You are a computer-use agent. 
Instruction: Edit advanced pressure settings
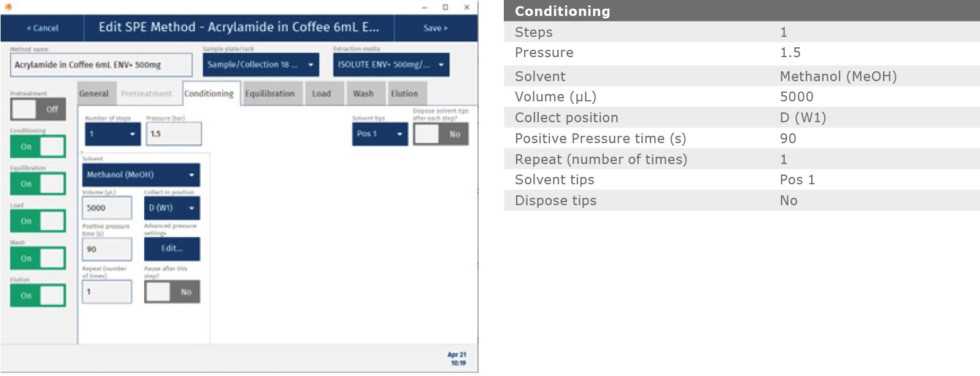pyautogui.click(x=172, y=249)
